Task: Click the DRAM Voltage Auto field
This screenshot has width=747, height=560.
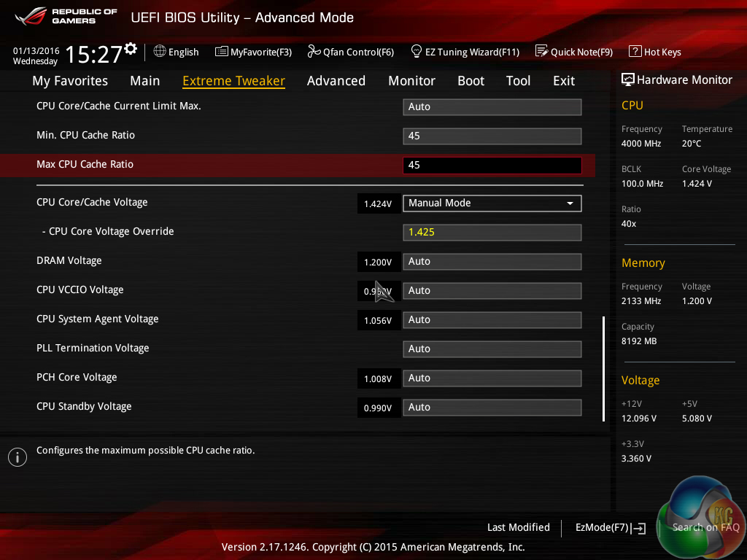Action: point(492,262)
